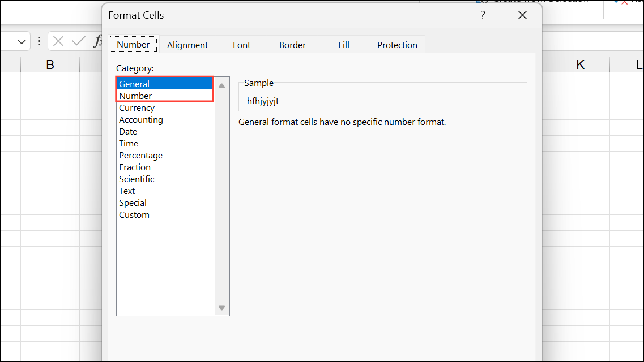This screenshot has height=362, width=644.
Task: Select the Custom category
Action: tap(134, 214)
